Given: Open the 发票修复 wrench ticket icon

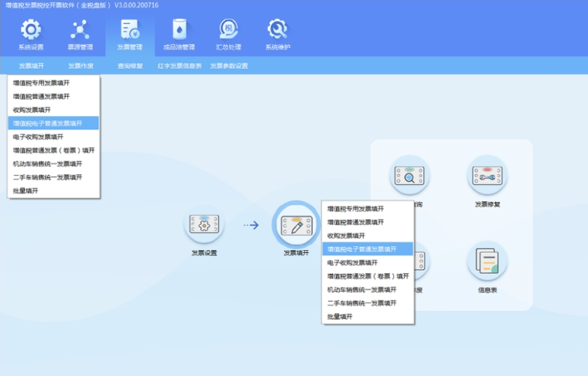Looking at the screenshot, I should point(487,175).
